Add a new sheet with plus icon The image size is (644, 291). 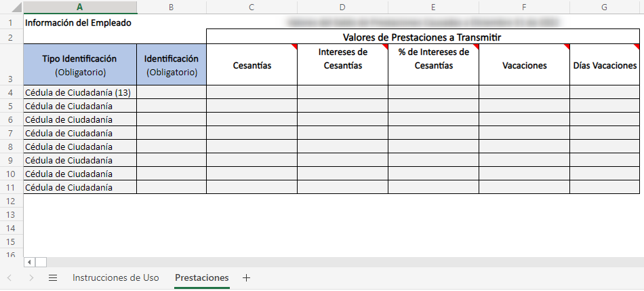(x=246, y=278)
